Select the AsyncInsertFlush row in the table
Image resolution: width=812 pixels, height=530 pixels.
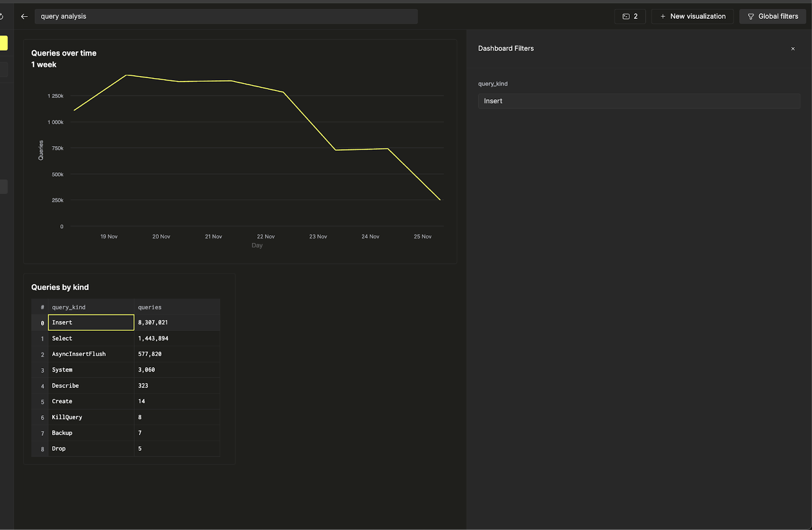[x=91, y=354]
